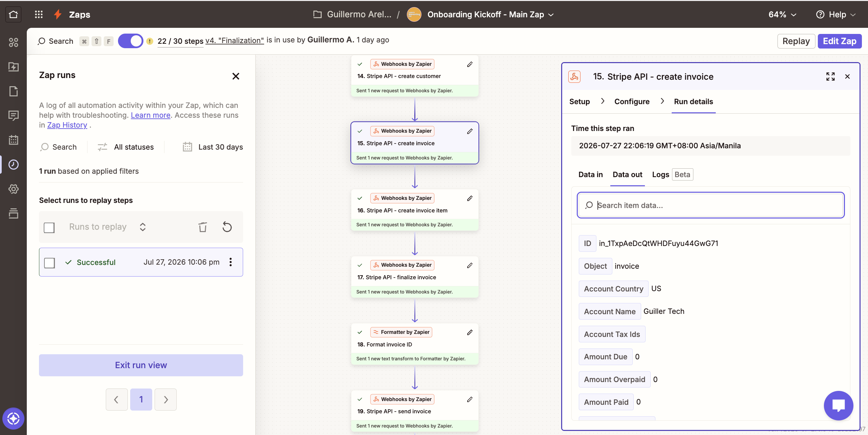Open the import Zap sidebar icon
This screenshot has height=435, width=868.
[x=14, y=67]
